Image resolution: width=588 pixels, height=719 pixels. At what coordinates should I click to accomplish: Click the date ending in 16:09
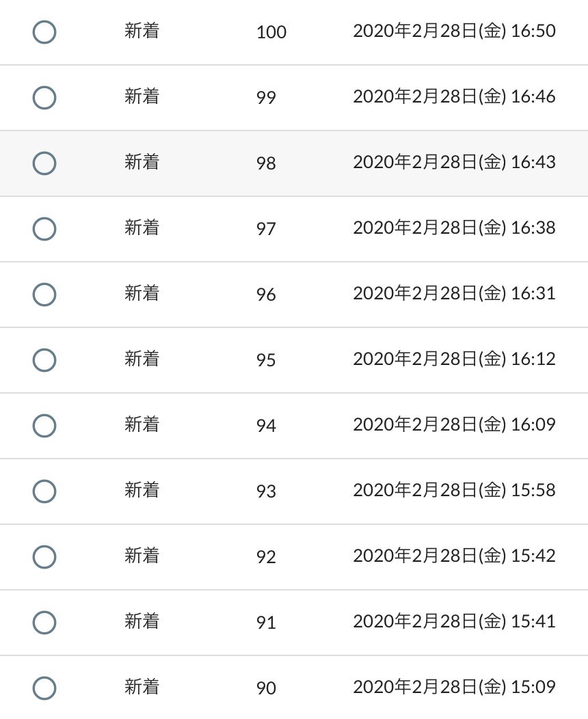(454, 425)
